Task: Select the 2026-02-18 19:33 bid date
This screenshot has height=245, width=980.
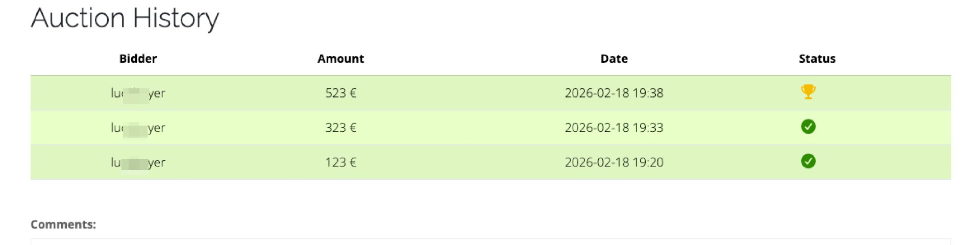Action: 614,128
